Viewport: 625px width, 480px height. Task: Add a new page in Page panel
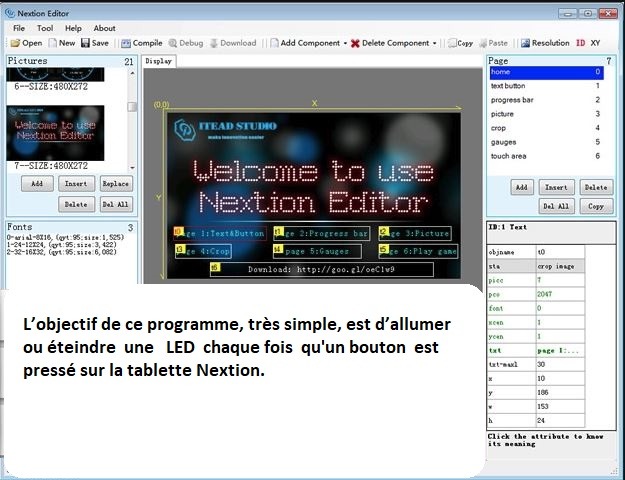point(522,187)
